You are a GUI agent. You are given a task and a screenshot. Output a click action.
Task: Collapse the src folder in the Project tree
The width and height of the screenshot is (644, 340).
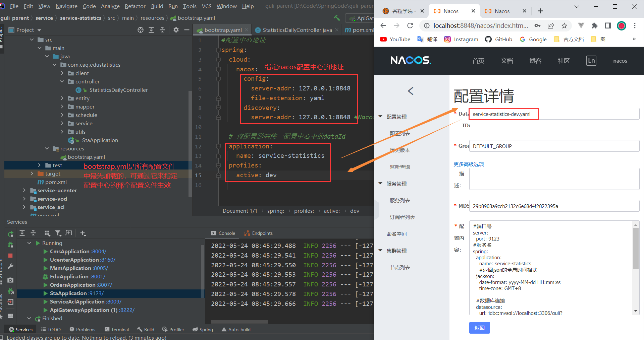click(x=32, y=40)
